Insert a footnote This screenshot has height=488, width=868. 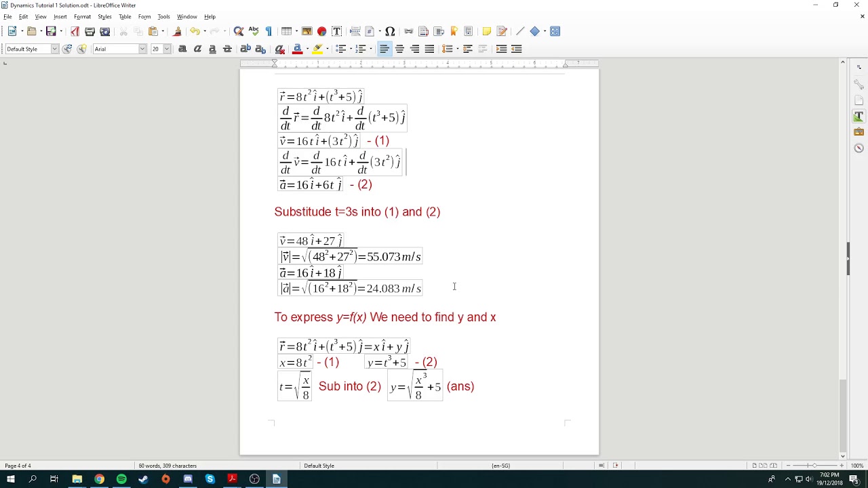[x=424, y=31]
